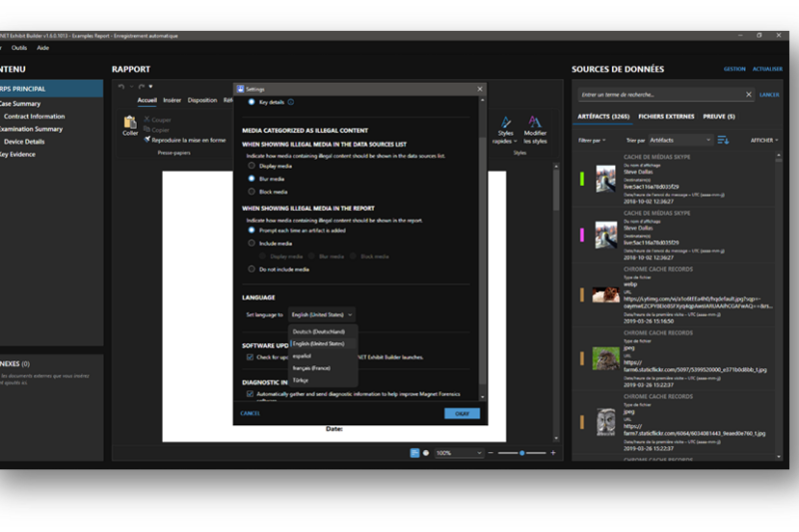Screen dimensions: 799x532
Task: Close the Settings dialog with X
Action: [x=479, y=89]
